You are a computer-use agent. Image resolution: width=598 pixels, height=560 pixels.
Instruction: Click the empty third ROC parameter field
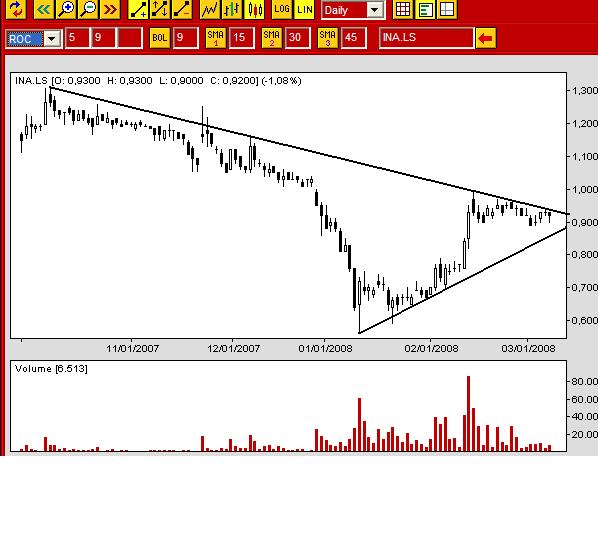click(130, 38)
